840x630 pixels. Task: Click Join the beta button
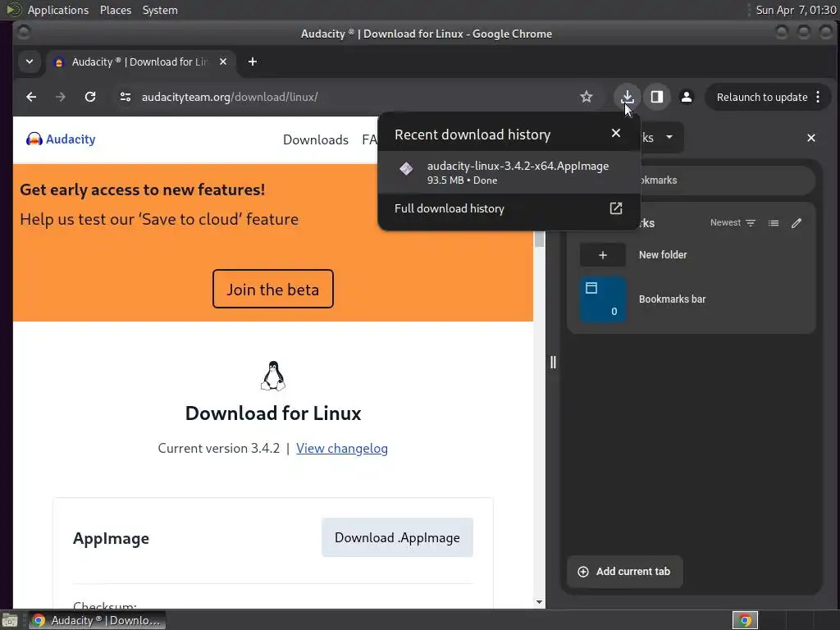273,290
